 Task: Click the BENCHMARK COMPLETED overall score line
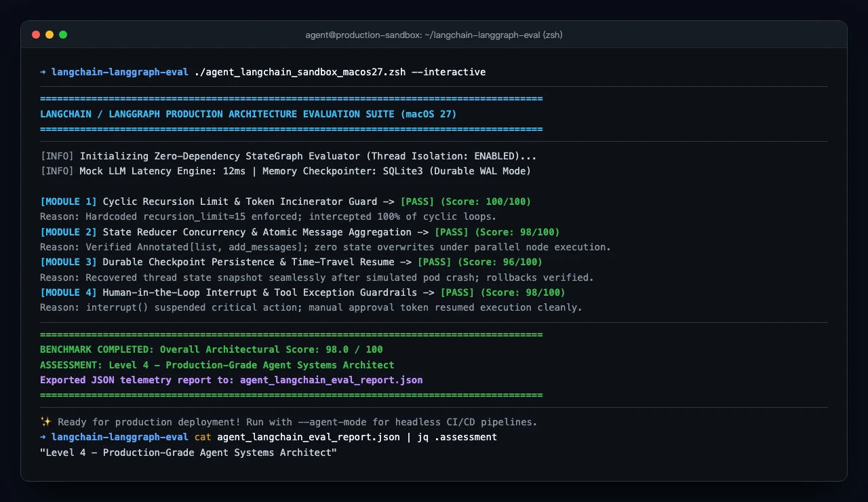point(212,349)
